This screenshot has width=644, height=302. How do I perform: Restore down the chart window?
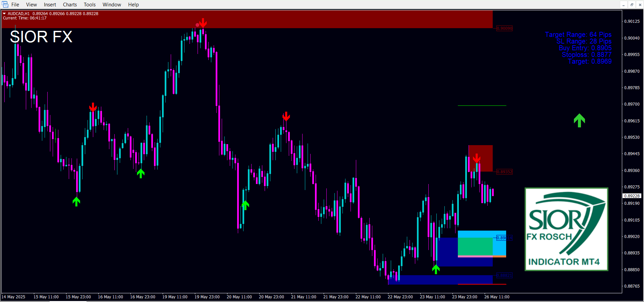[x=632, y=5]
